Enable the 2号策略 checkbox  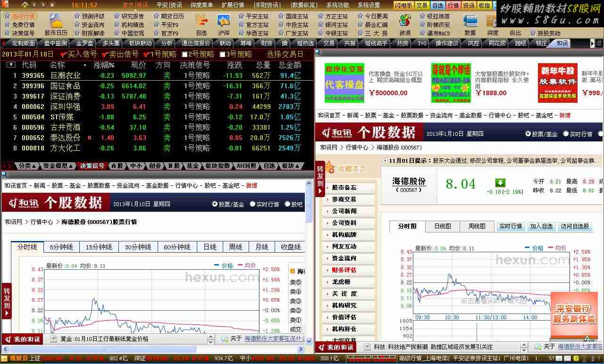185,54
